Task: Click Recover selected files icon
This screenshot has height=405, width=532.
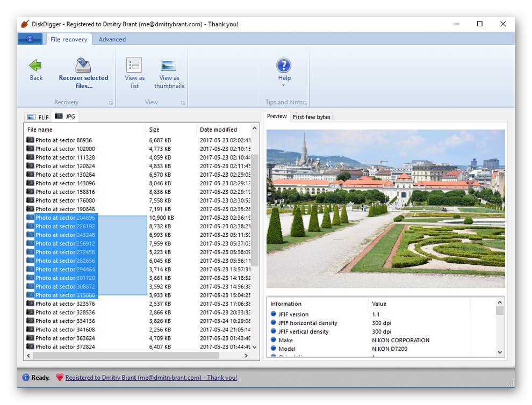Action: [83, 66]
